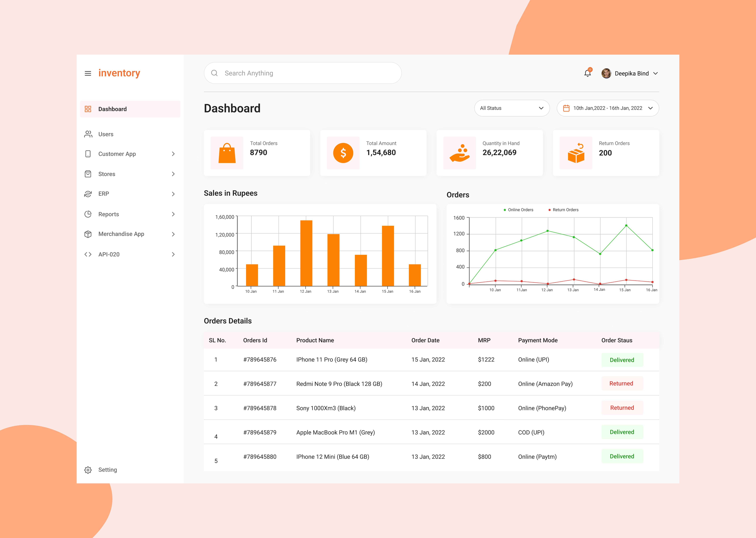Screen dimensions: 756x538
Task: Click the inventory logo
Action: [119, 73]
